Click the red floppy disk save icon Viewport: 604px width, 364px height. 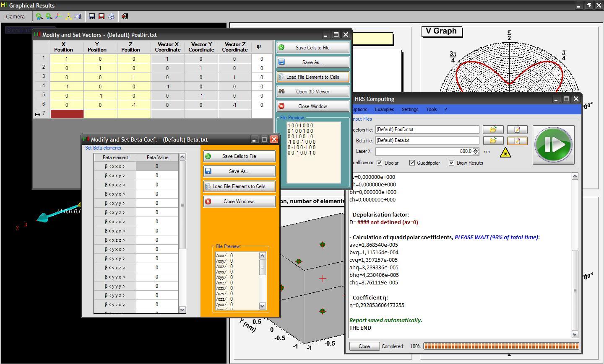coord(102,16)
